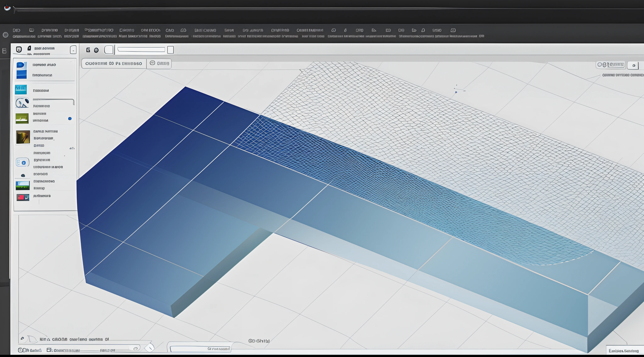
Task: Open the 'DID' menu in the ribbon
Action: click(17, 30)
